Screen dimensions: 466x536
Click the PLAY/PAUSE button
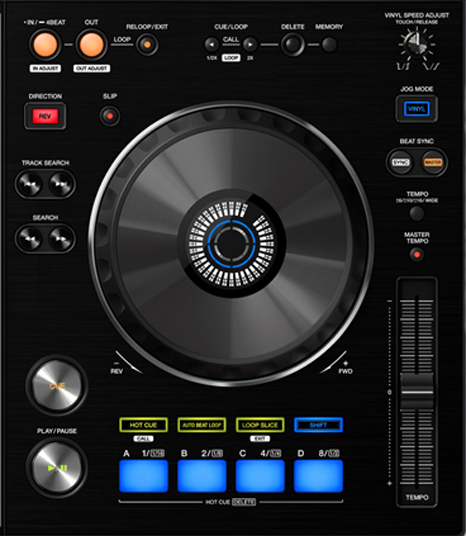coord(57,468)
